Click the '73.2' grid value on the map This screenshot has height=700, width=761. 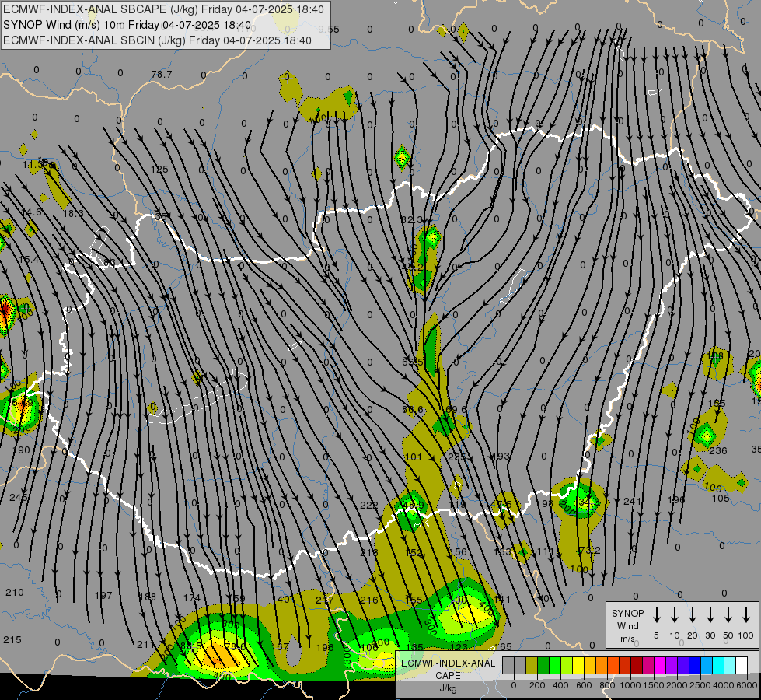tap(590, 551)
